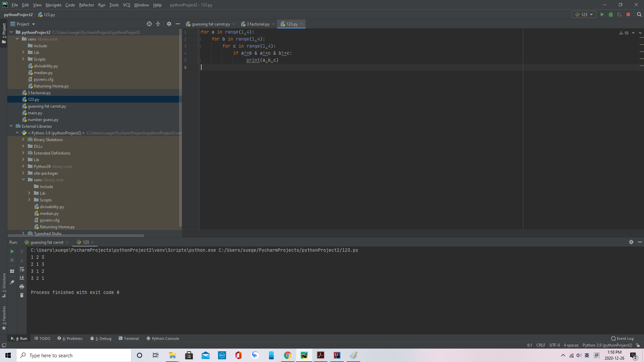Click Run with Coverage icon in top toolbar

click(620, 14)
